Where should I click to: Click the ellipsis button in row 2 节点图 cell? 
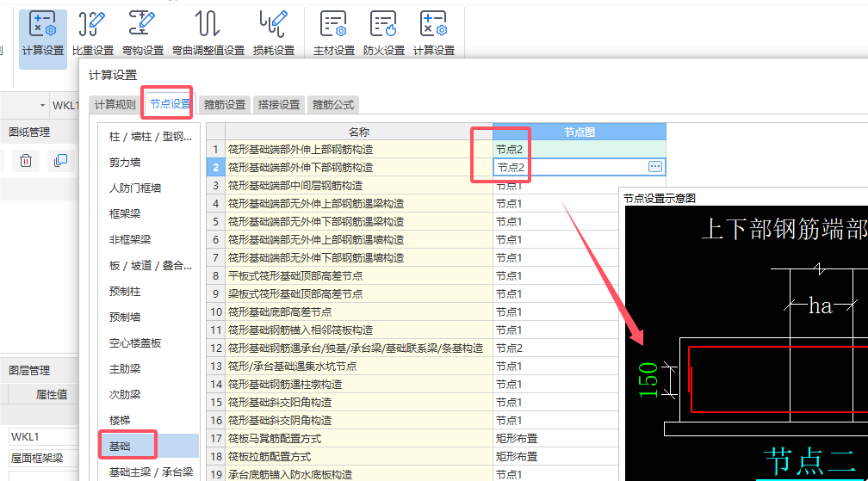click(x=654, y=167)
